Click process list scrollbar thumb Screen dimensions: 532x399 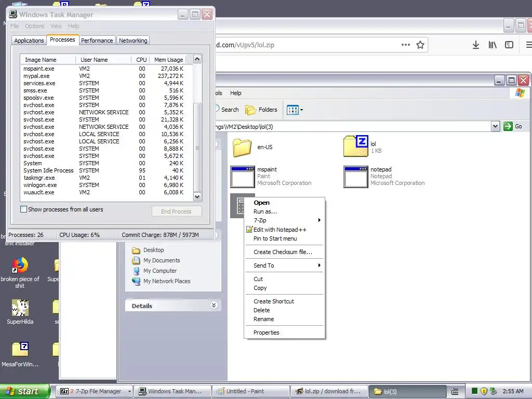click(197, 148)
